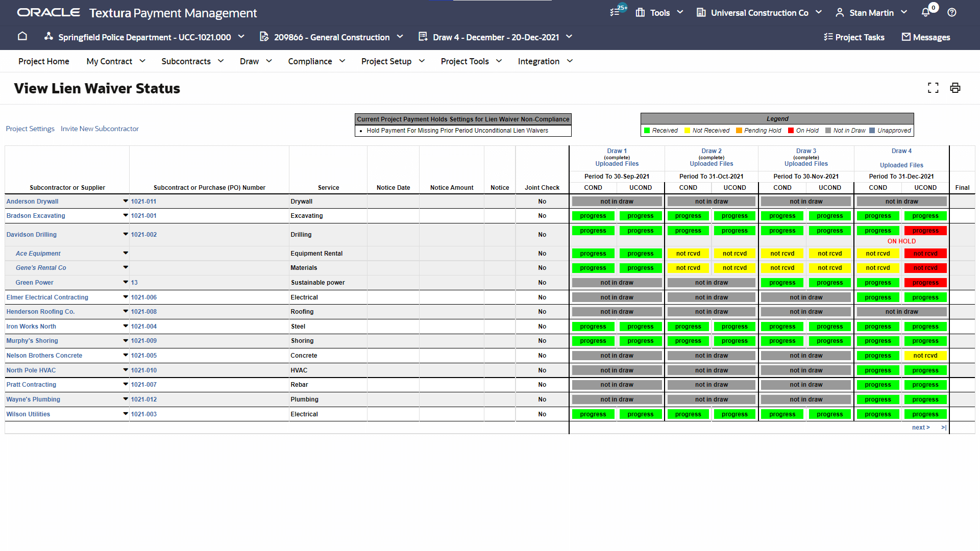Click the home icon in navigation bar

(22, 36)
